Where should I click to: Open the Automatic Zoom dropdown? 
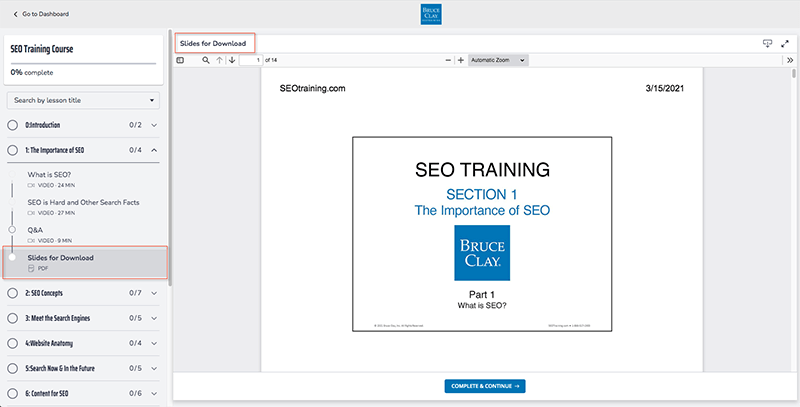[x=497, y=60]
